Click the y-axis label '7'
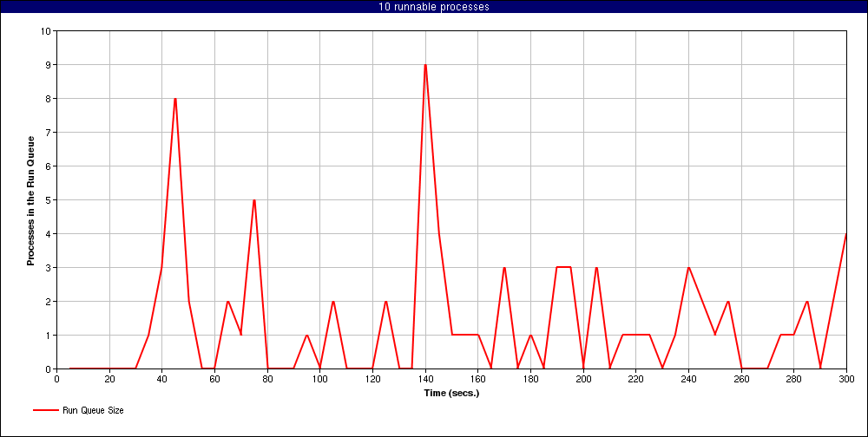This screenshot has height=437, width=868. point(48,132)
